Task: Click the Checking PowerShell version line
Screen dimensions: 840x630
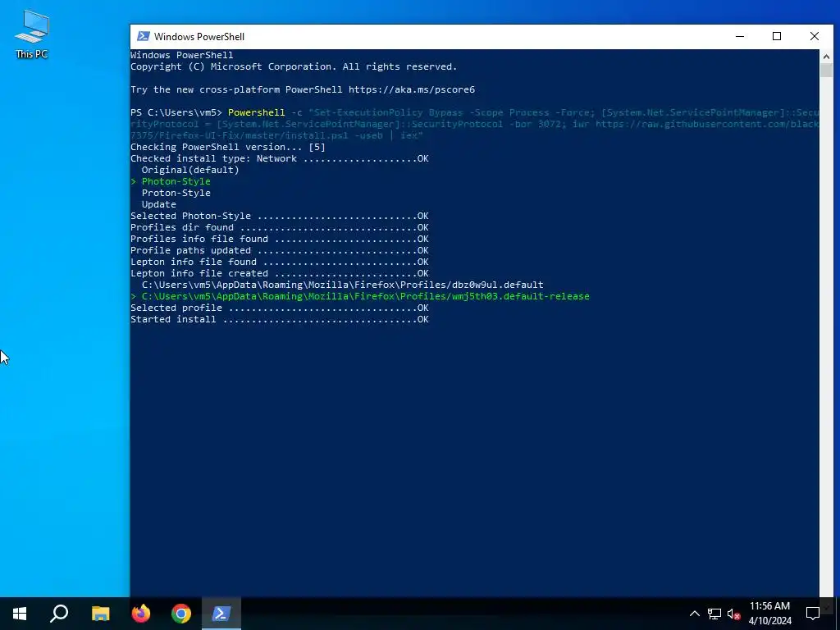Action: 228,147
